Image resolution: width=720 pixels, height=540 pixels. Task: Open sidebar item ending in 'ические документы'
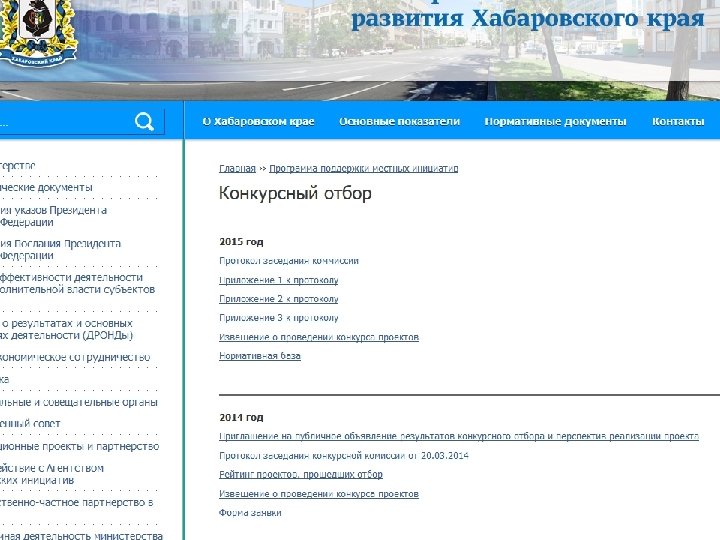tap(46, 187)
